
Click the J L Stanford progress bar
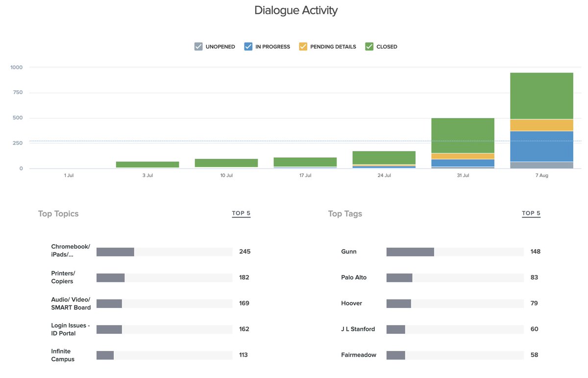pos(455,329)
